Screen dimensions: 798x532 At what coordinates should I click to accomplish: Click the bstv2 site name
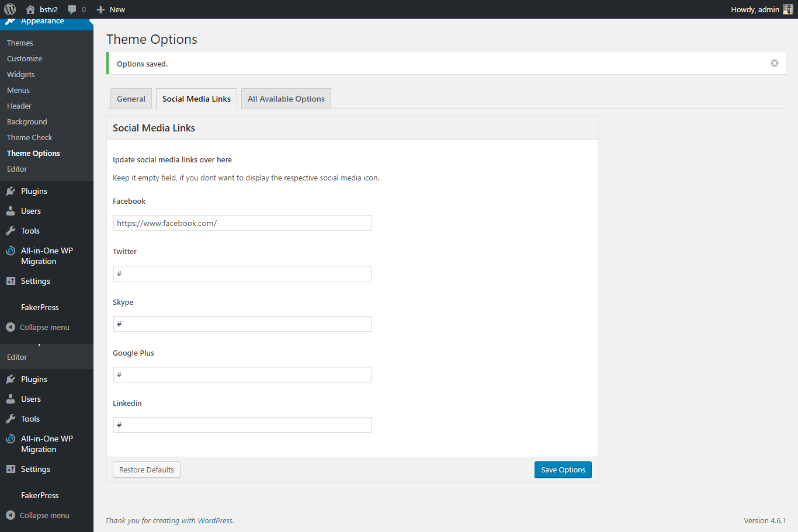point(48,9)
